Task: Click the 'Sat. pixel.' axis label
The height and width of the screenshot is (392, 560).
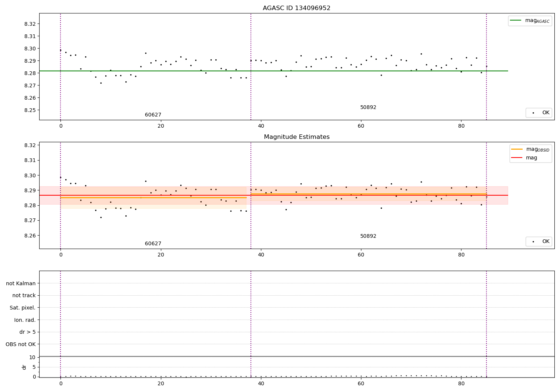Action: click(23, 308)
